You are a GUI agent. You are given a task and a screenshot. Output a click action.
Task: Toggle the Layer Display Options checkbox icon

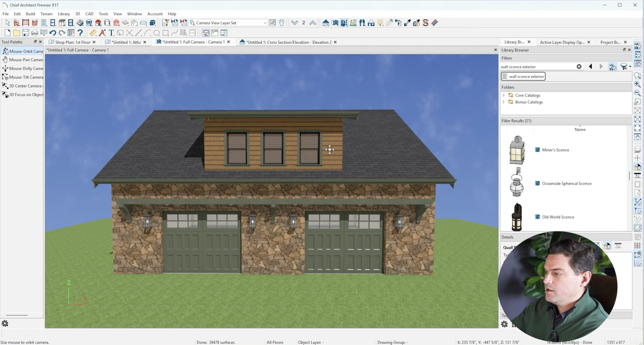click(272, 23)
